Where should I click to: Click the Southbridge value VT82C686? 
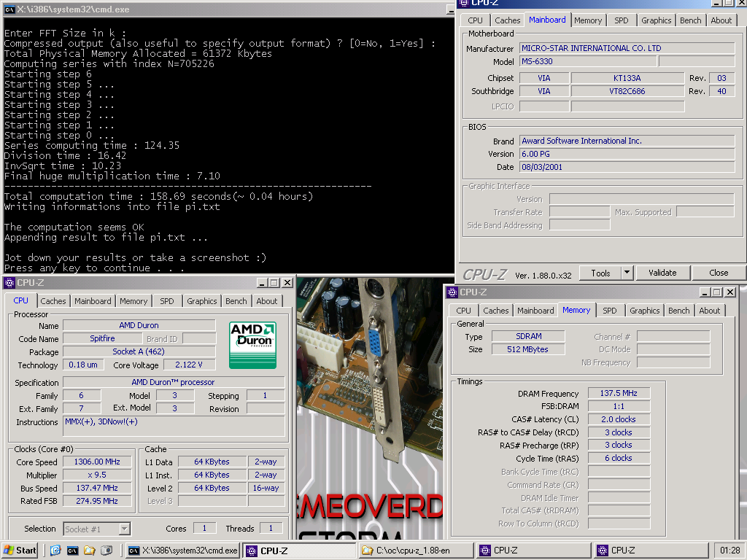click(627, 91)
